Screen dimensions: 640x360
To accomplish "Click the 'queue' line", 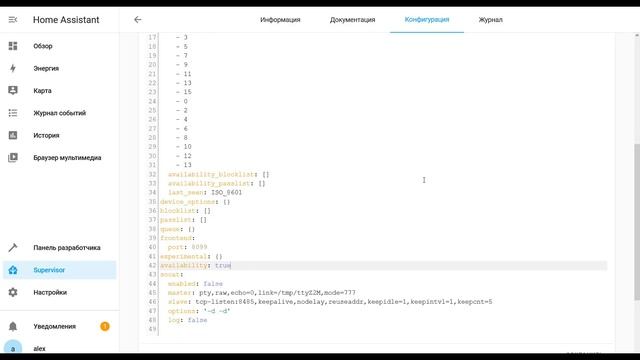I will [x=178, y=229].
